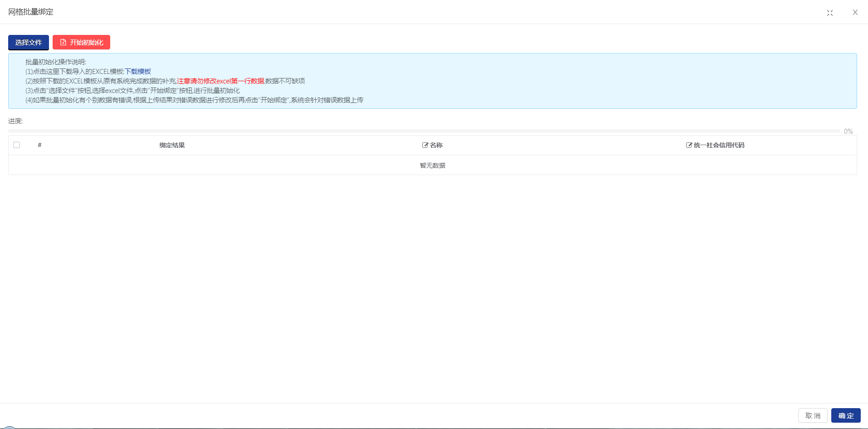This screenshot has height=429, width=868.
Task: Click the # index column header
Action: [x=39, y=145]
